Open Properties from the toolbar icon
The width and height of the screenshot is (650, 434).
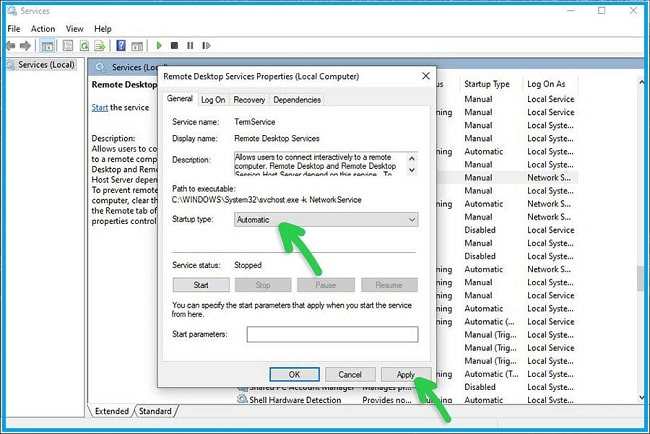click(68, 46)
